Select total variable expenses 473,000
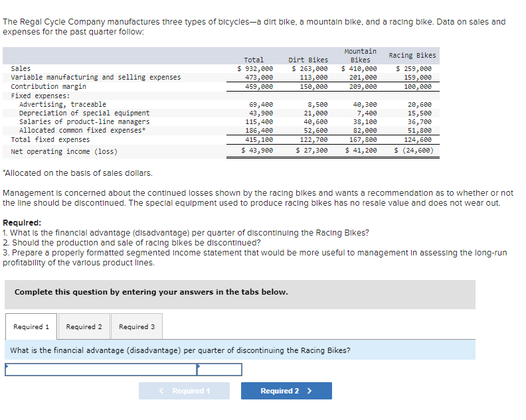Viewport: 526px width, 420px height. point(259,78)
